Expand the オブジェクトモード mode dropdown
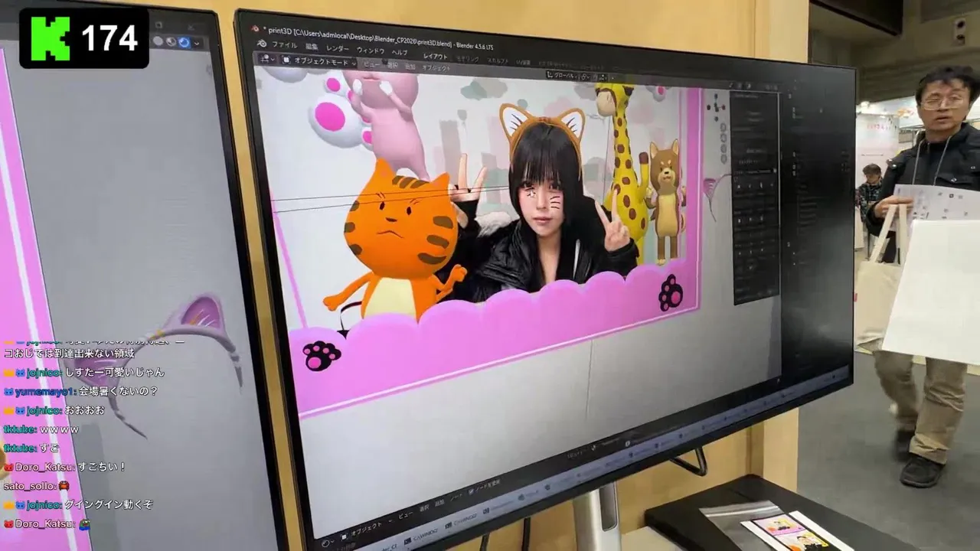 pyautogui.click(x=319, y=61)
